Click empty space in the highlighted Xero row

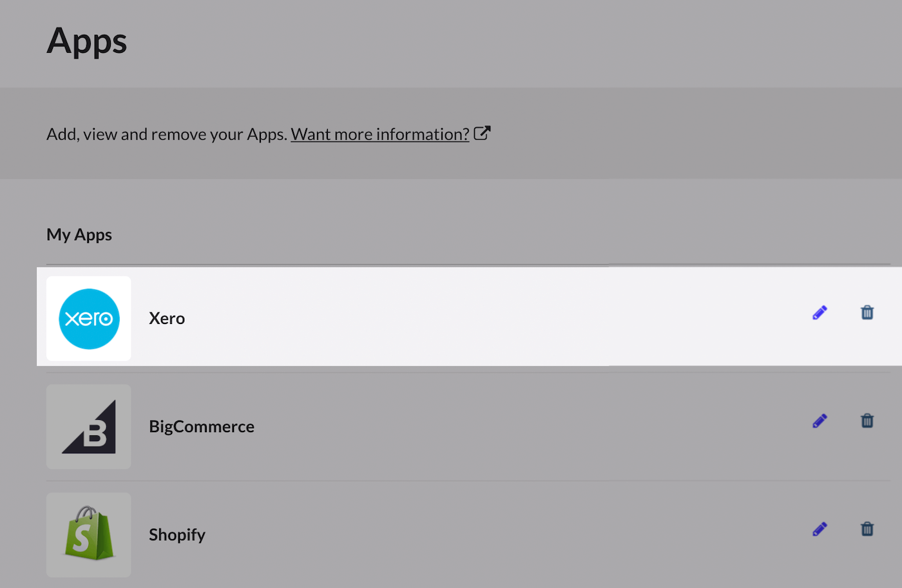pyautogui.click(x=483, y=318)
